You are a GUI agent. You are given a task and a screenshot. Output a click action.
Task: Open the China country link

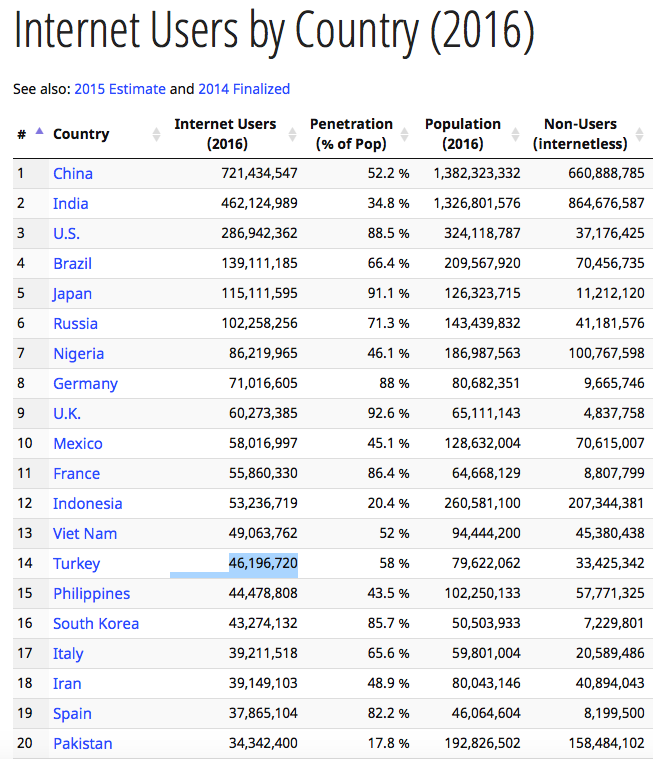pos(73,173)
